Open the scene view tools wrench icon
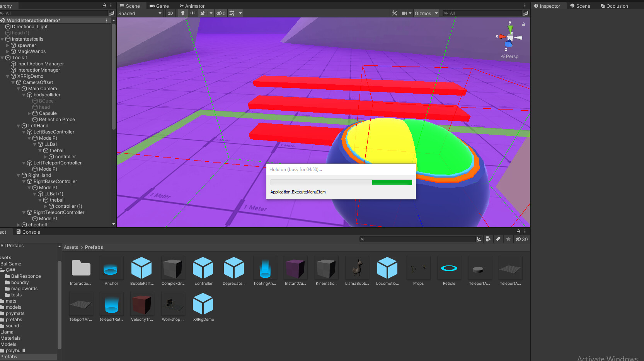Image resolution: width=644 pixels, height=361 pixels. point(394,13)
